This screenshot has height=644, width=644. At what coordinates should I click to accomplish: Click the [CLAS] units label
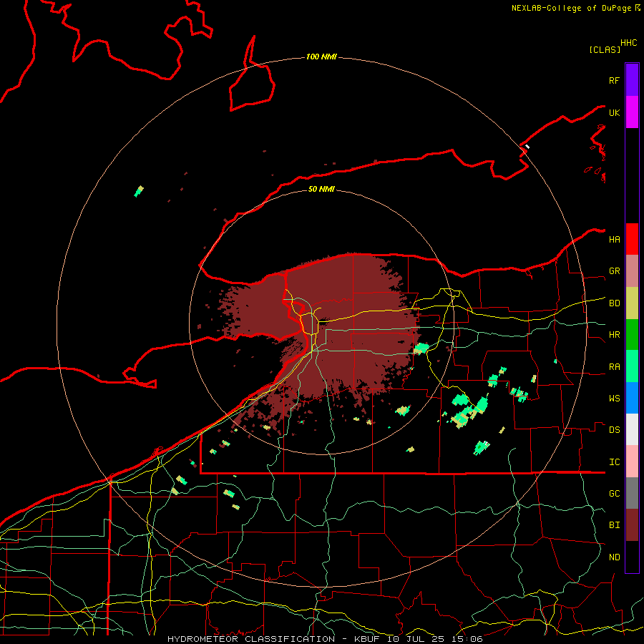605,49
